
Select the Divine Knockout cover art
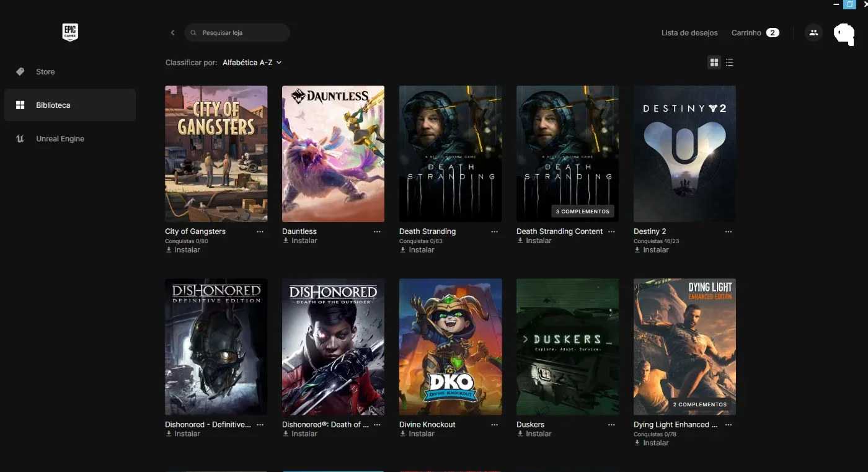[x=451, y=347]
